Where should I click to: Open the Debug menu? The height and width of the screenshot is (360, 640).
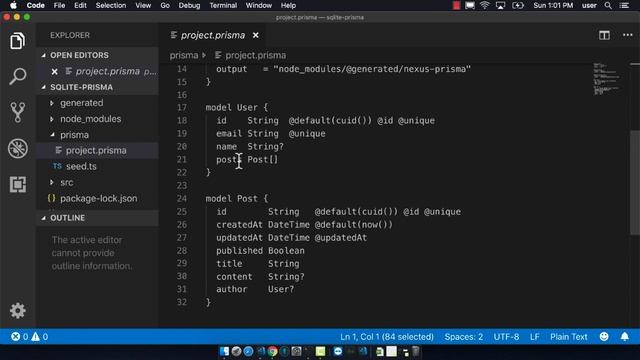point(189,5)
